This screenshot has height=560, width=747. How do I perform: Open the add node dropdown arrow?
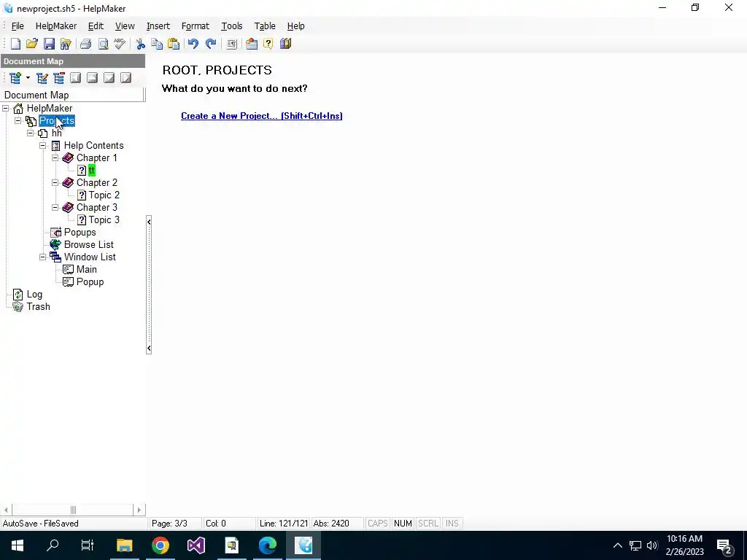pos(28,77)
